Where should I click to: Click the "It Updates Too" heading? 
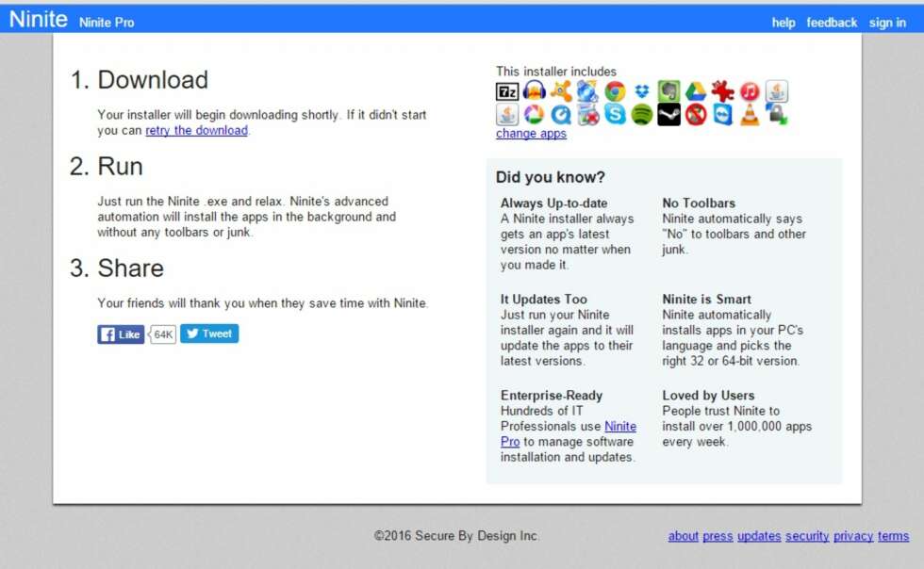(544, 300)
